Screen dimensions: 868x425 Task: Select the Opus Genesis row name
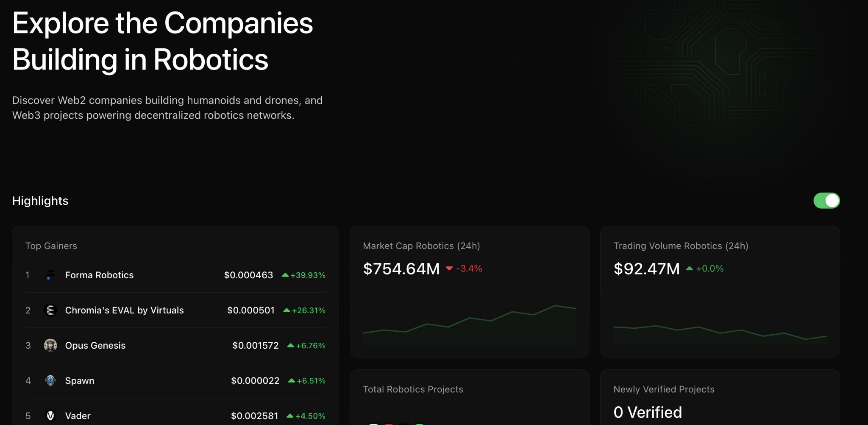[x=95, y=345]
